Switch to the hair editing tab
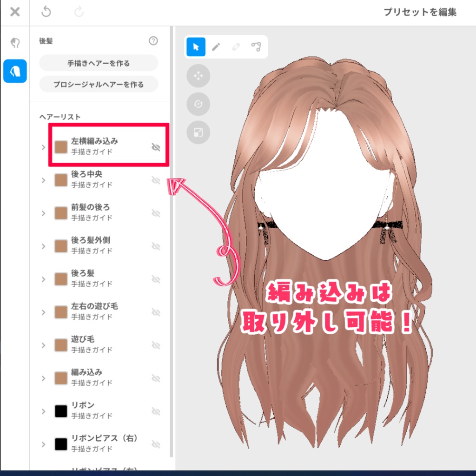476x476 pixels. point(15,71)
